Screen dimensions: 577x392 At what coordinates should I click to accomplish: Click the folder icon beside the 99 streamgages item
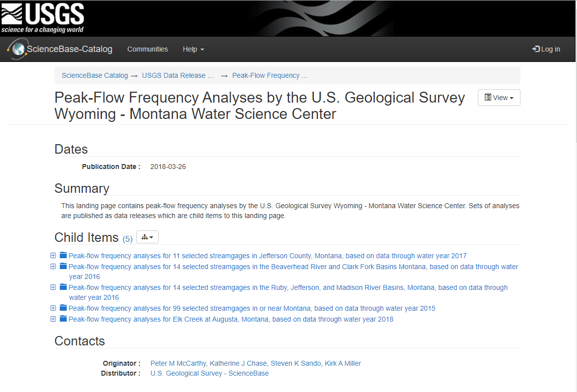(63, 308)
